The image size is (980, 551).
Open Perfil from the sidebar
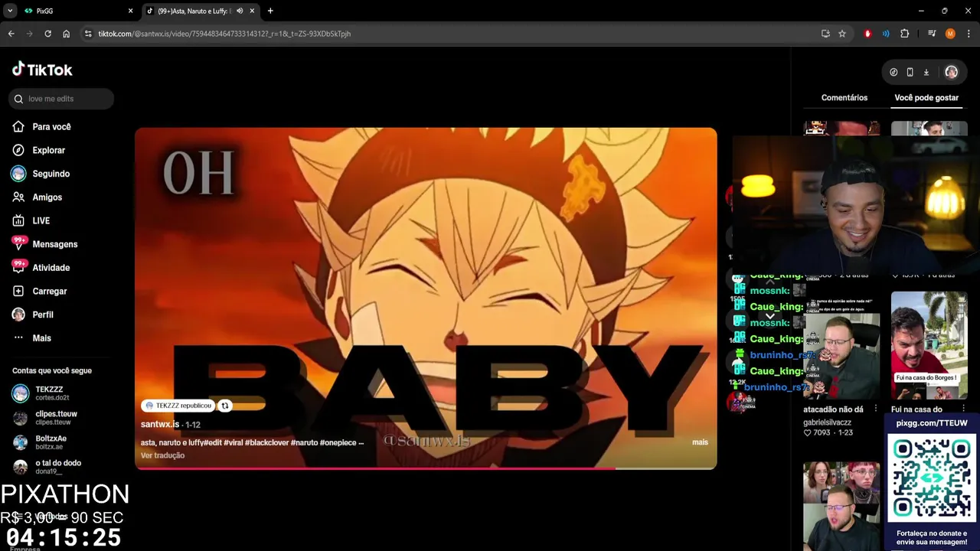tap(42, 315)
